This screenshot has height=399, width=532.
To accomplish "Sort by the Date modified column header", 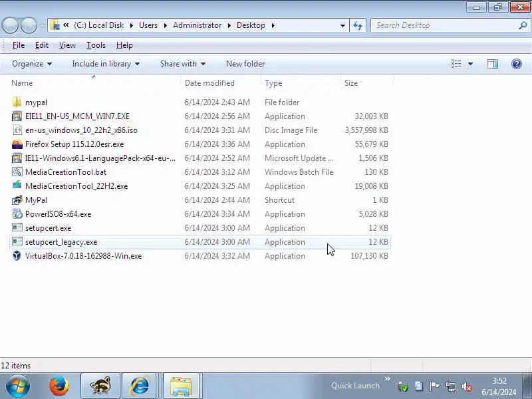I will pos(221,83).
